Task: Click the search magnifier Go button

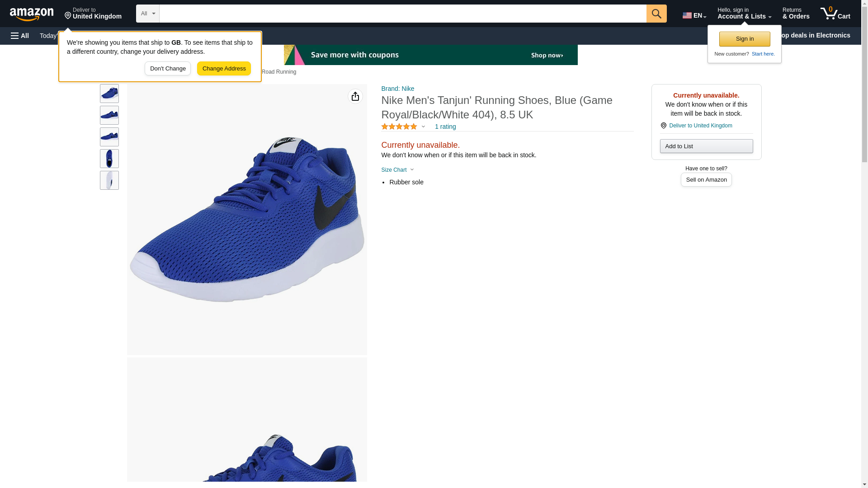Action: click(x=656, y=14)
